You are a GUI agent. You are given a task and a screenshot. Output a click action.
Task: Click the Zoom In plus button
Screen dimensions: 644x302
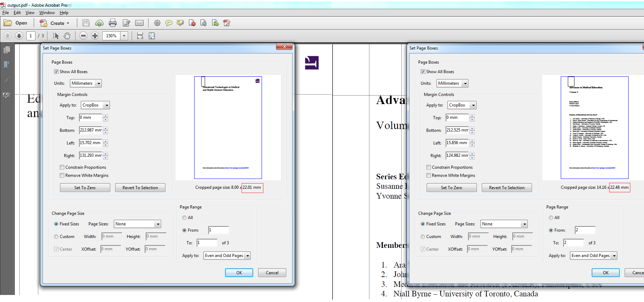click(x=95, y=36)
